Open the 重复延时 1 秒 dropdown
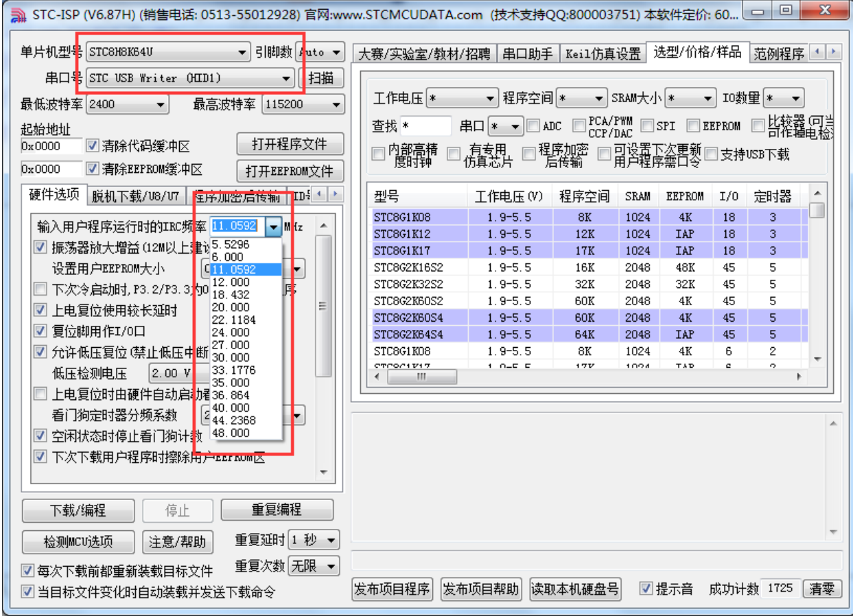This screenshot has width=853, height=616. click(313, 541)
